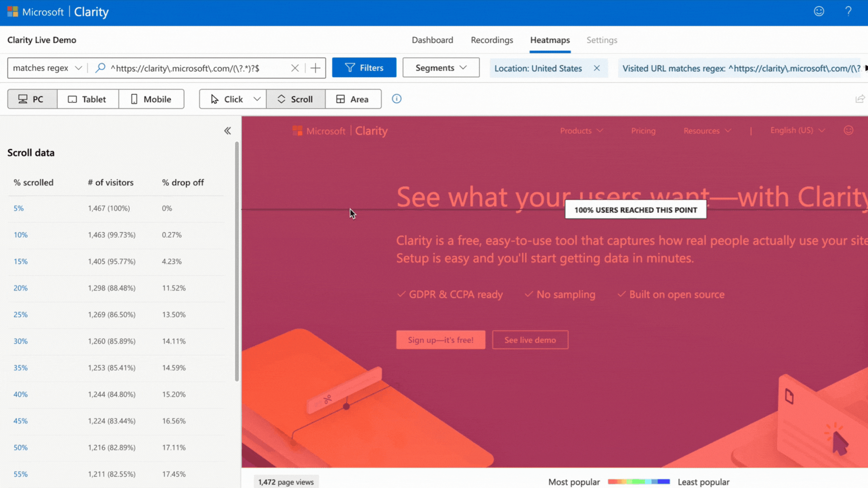
Task: Click the 17.11% drop off value
Action: point(174,448)
